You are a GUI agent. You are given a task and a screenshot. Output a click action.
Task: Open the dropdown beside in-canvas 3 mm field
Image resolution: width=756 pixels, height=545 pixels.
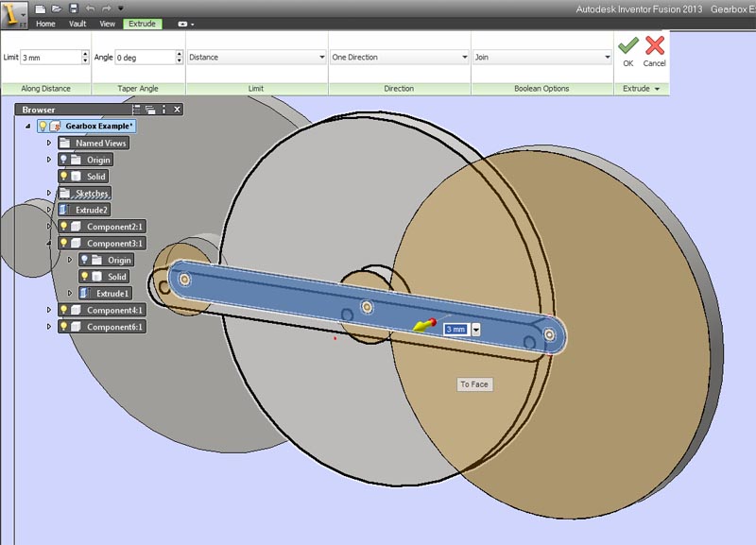[x=476, y=330]
